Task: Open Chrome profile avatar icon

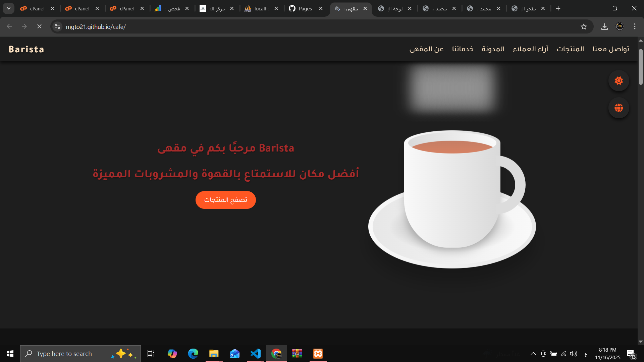Action: (620, 26)
